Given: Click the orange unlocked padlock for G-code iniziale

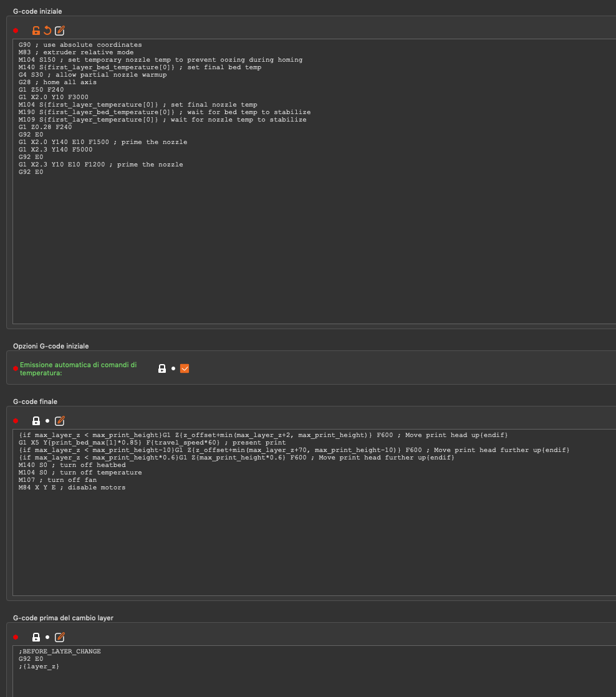Looking at the screenshot, I should (36, 31).
